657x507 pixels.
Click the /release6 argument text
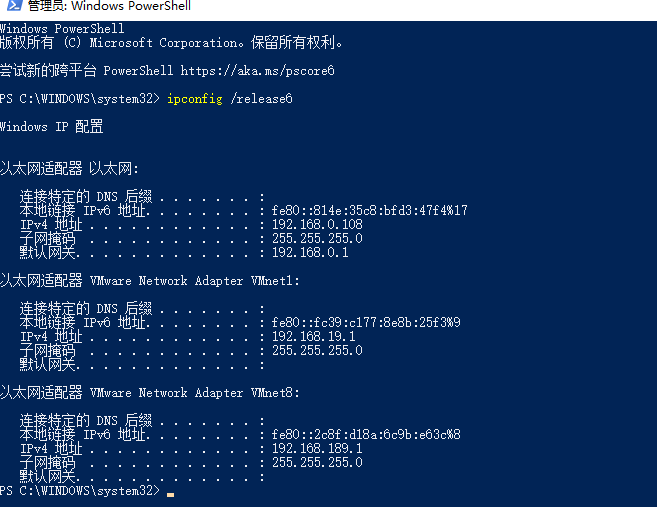coord(261,99)
